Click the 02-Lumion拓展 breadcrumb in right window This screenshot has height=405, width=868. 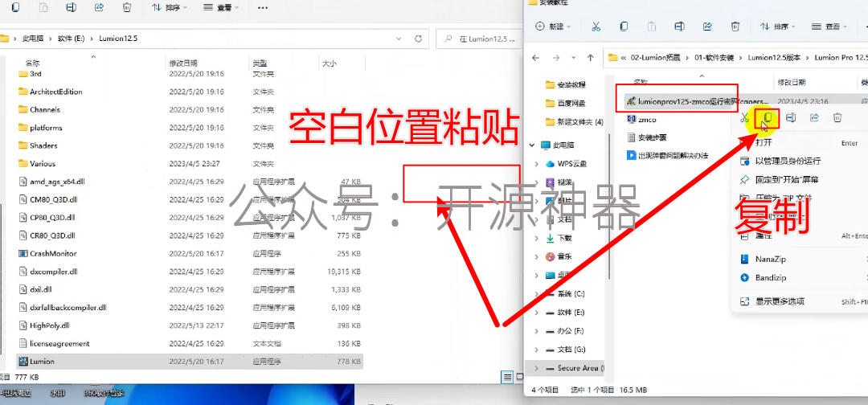click(657, 58)
